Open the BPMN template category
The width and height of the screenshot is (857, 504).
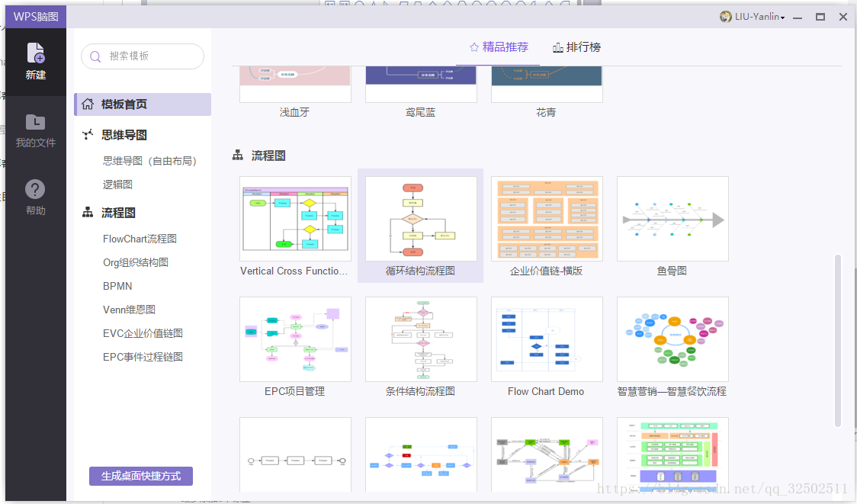(117, 286)
